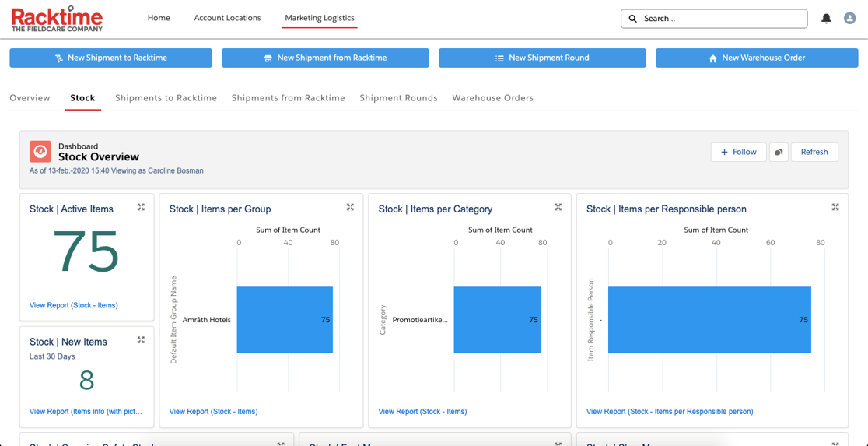Switch to Shipments from Racktime tab

coord(289,97)
